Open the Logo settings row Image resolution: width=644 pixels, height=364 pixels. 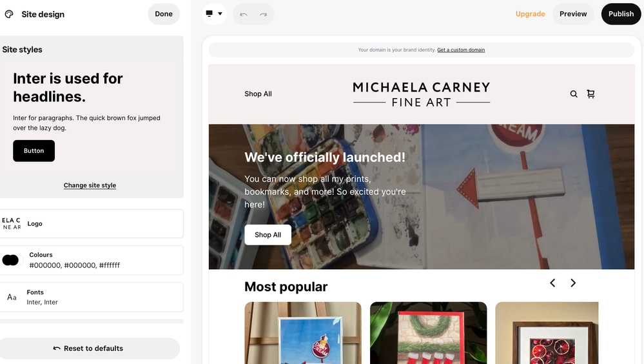[91, 223]
